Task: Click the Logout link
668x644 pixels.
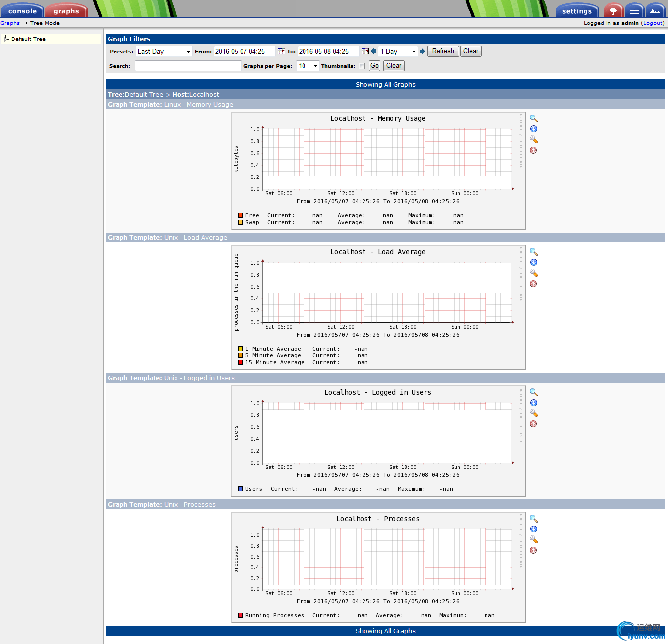Action: point(653,23)
